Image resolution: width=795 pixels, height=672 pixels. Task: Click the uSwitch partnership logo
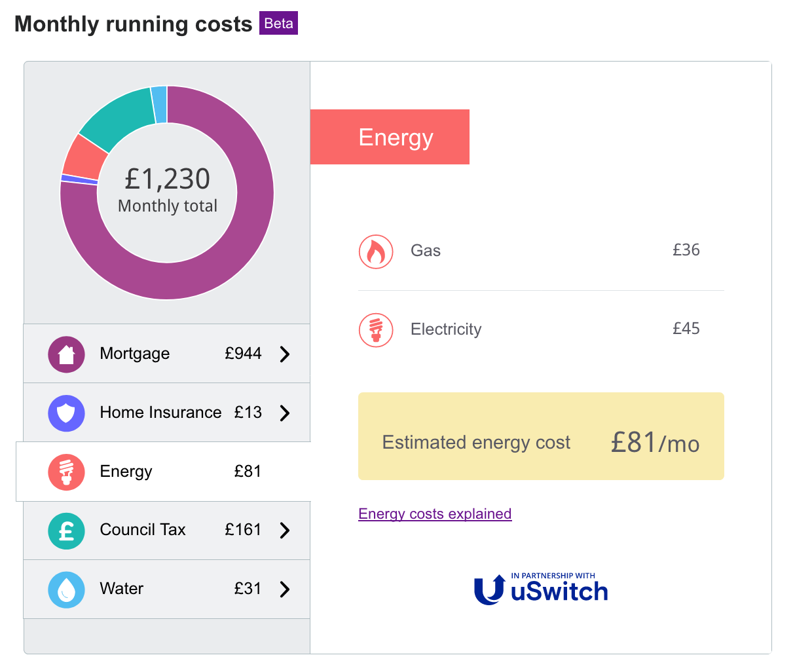541,588
